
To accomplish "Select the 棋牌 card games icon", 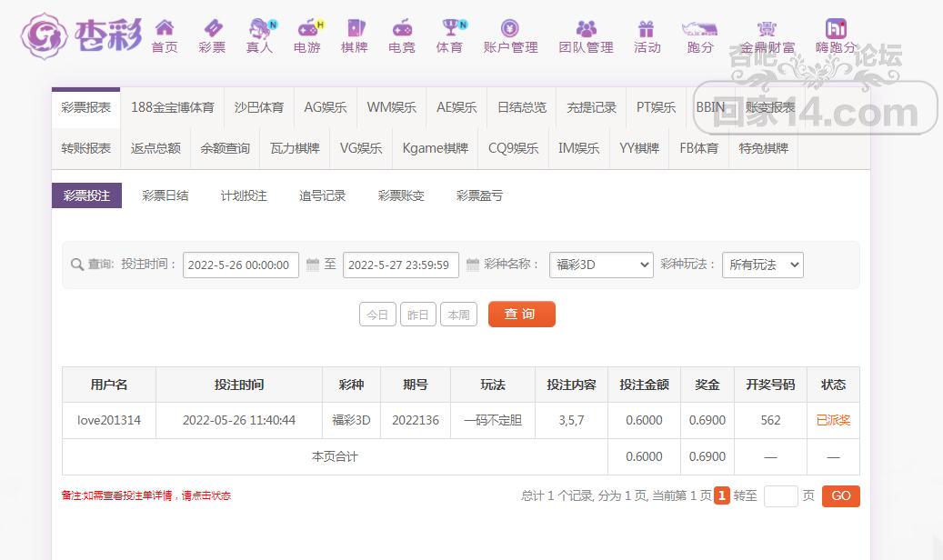I will pos(355,28).
